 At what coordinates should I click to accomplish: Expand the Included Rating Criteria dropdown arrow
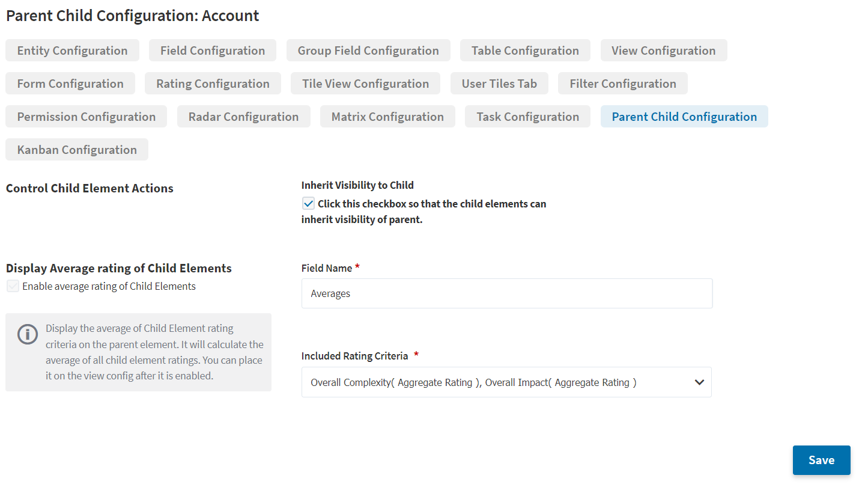[699, 382]
